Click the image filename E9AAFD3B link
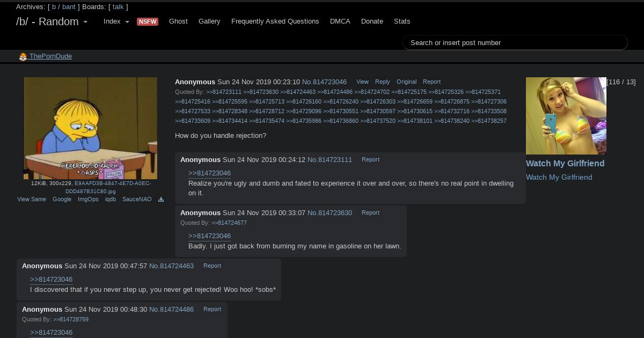This screenshot has height=338, width=644. (109, 187)
